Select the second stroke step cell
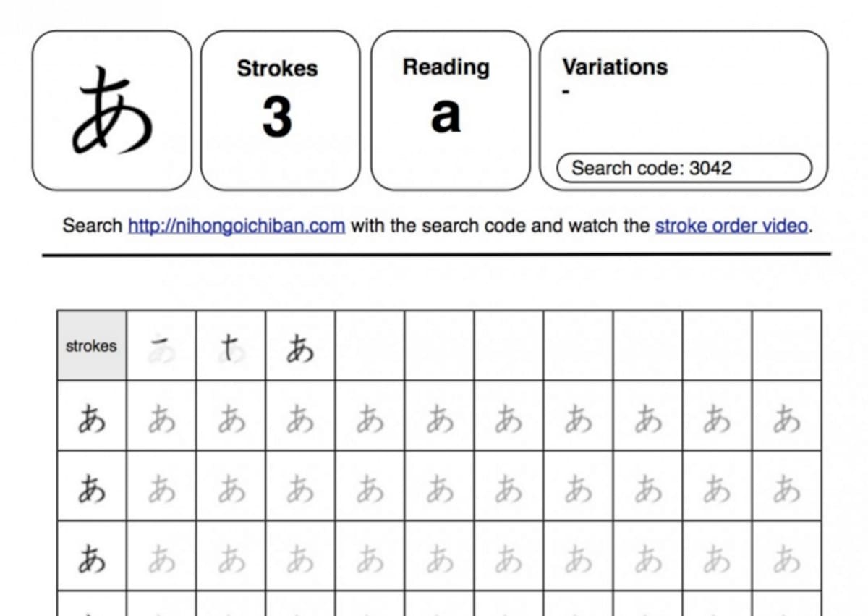The width and height of the screenshot is (868, 616). click(231, 346)
